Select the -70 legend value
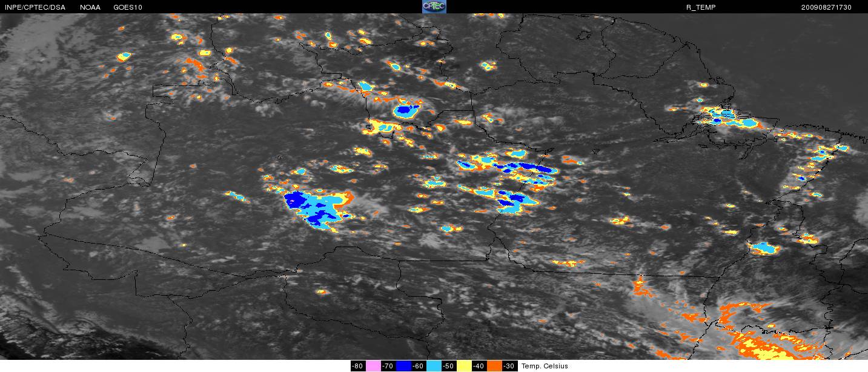Image resolution: width=868 pixels, height=372 pixels. tap(388, 366)
